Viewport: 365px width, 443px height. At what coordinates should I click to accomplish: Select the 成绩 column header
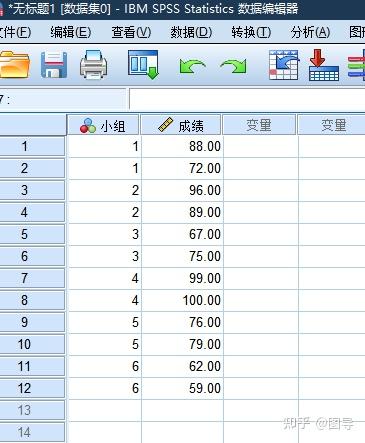coord(181,125)
